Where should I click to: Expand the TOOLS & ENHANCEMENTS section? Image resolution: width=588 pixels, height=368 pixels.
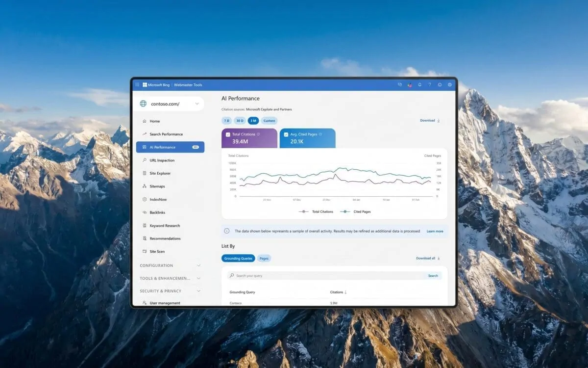click(170, 278)
